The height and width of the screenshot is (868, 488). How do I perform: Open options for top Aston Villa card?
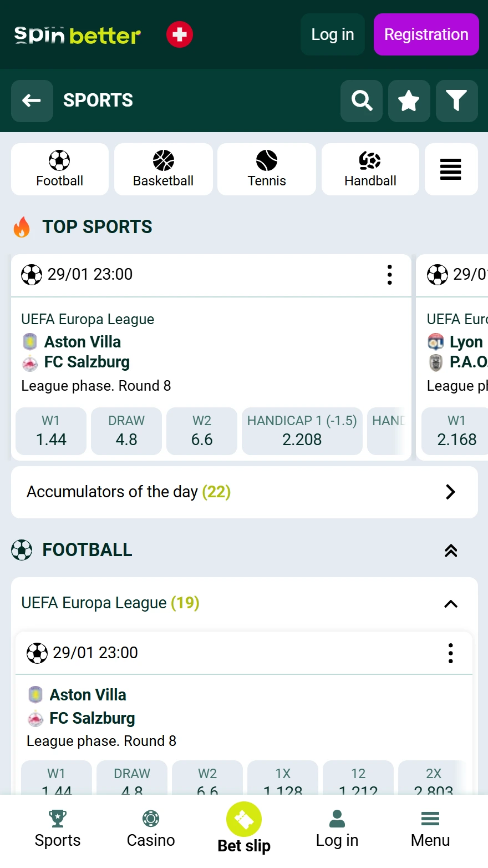390,275
